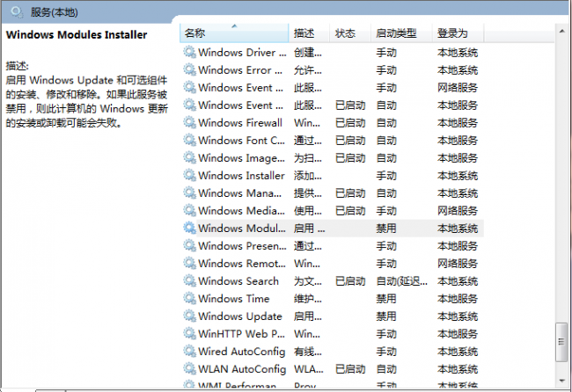Click the gear icon of the 网络服务 Windows Event row
Viewport: 572px width, 392px height.
(189, 87)
